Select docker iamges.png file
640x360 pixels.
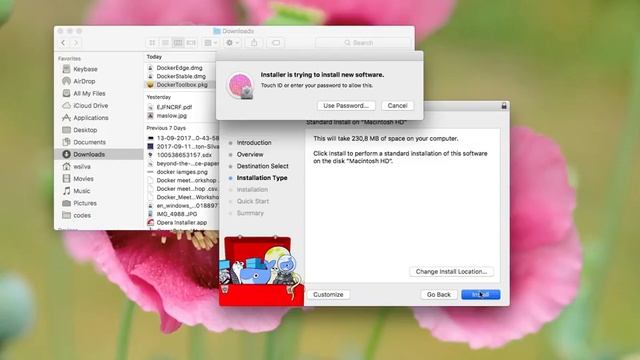pos(182,172)
